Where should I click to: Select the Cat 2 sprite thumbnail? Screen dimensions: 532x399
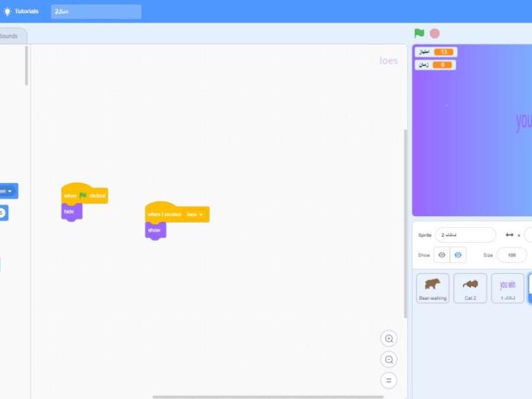(470, 288)
